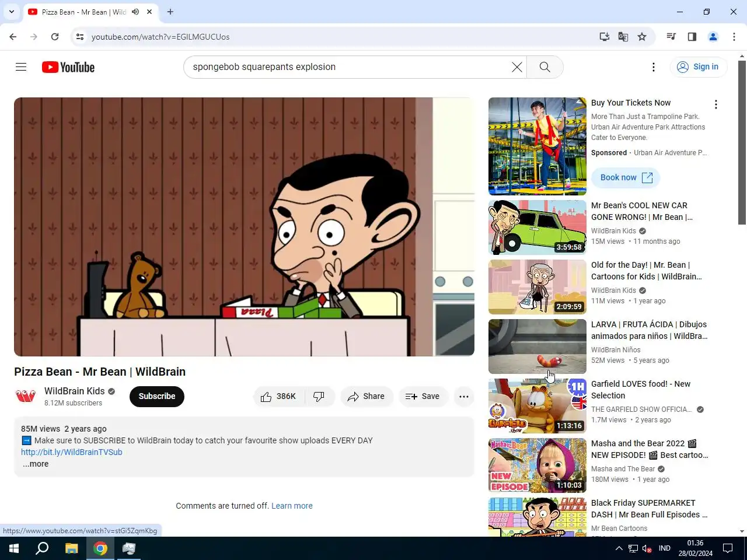Screen dimensions: 747x560
Task: Expand description with ...more
Action: tap(36, 464)
